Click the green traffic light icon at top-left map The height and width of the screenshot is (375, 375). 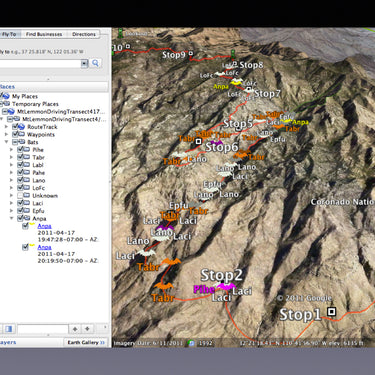(120, 33)
